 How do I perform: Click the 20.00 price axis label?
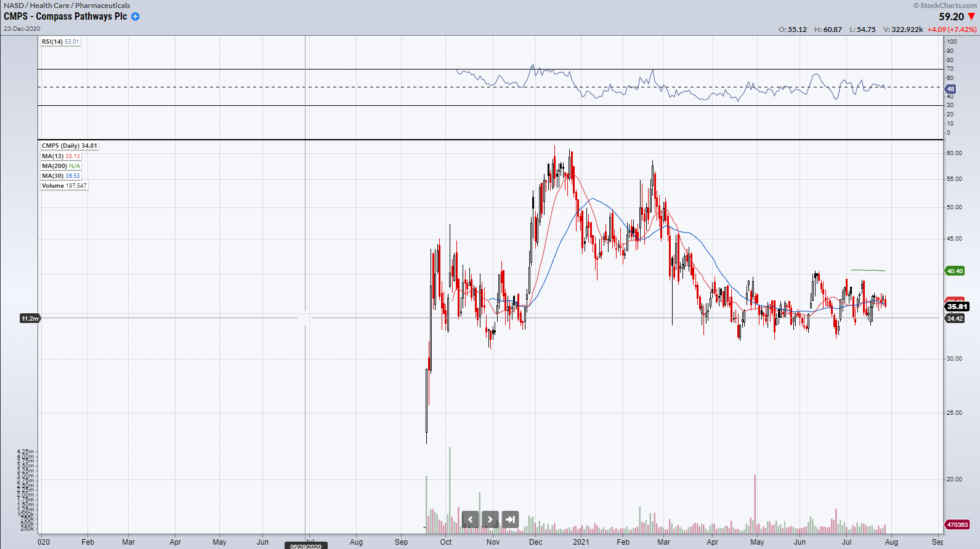tap(954, 479)
